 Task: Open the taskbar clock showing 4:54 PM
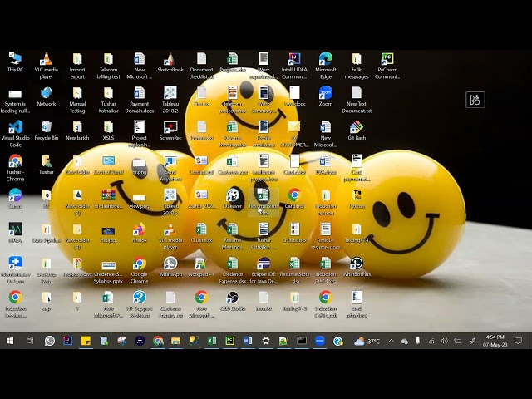coord(495,341)
